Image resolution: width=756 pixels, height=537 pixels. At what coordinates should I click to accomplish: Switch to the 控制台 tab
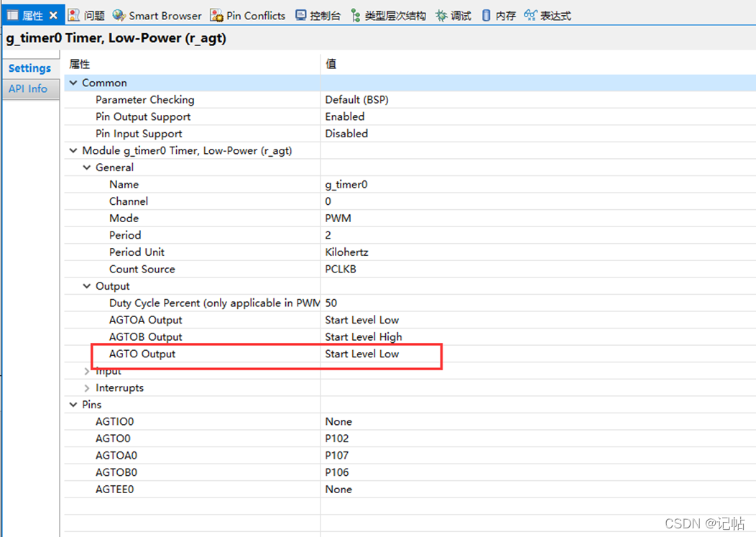pyautogui.click(x=325, y=15)
